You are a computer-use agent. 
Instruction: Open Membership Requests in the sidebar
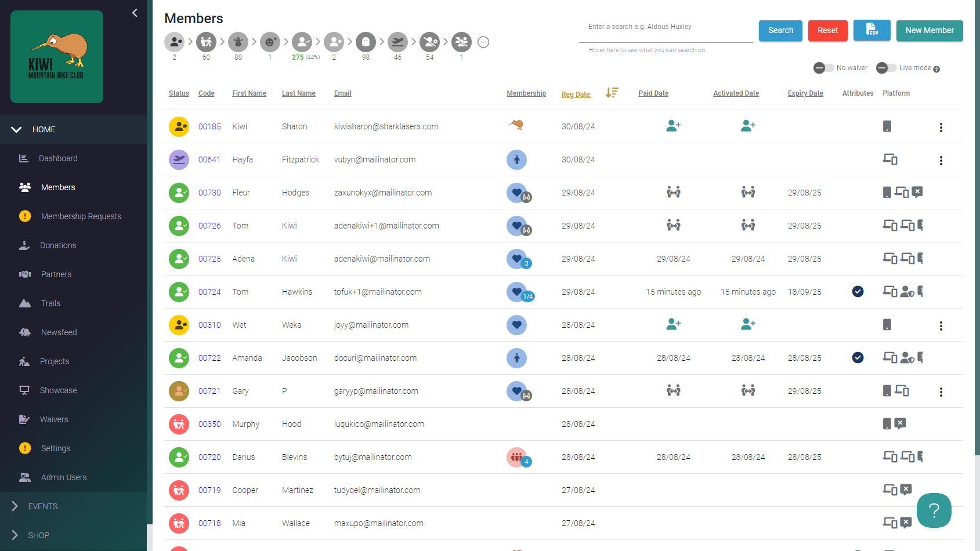click(x=73, y=216)
